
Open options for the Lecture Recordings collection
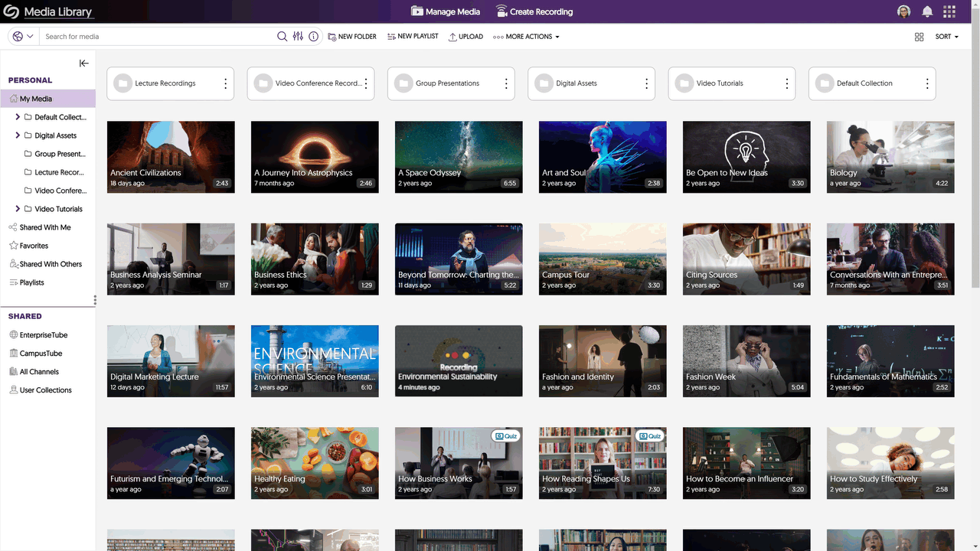(226, 83)
